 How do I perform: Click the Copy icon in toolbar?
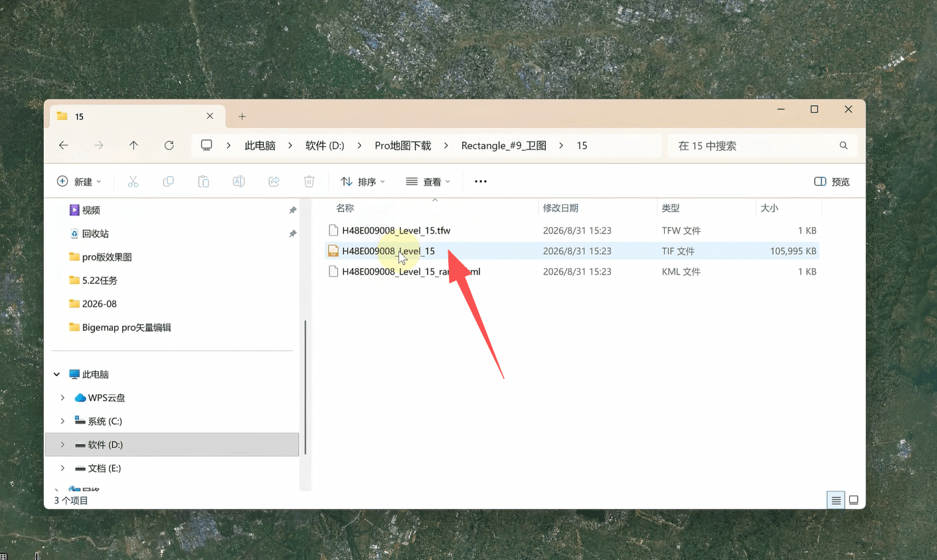169,181
